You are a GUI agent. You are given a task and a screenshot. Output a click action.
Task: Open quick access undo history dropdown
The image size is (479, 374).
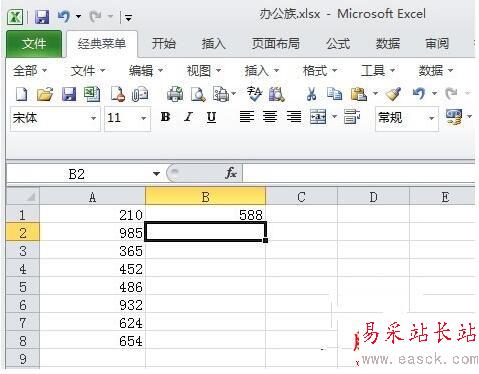(79, 17)
